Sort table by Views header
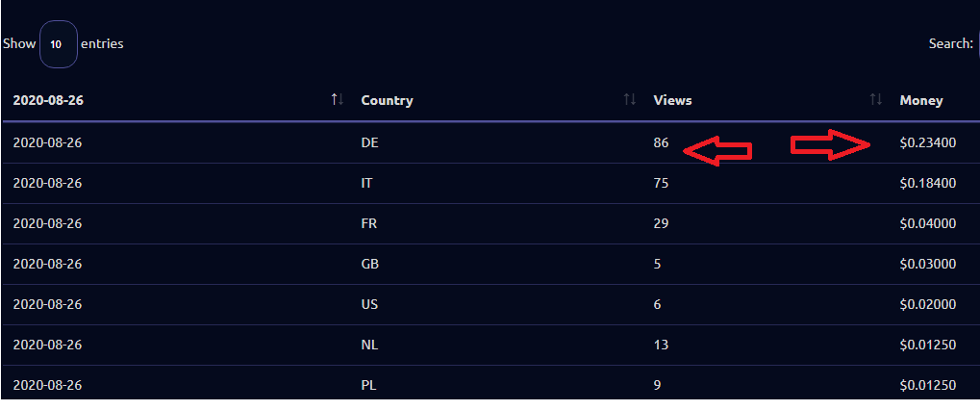The image size is (980, 410). 672,100
